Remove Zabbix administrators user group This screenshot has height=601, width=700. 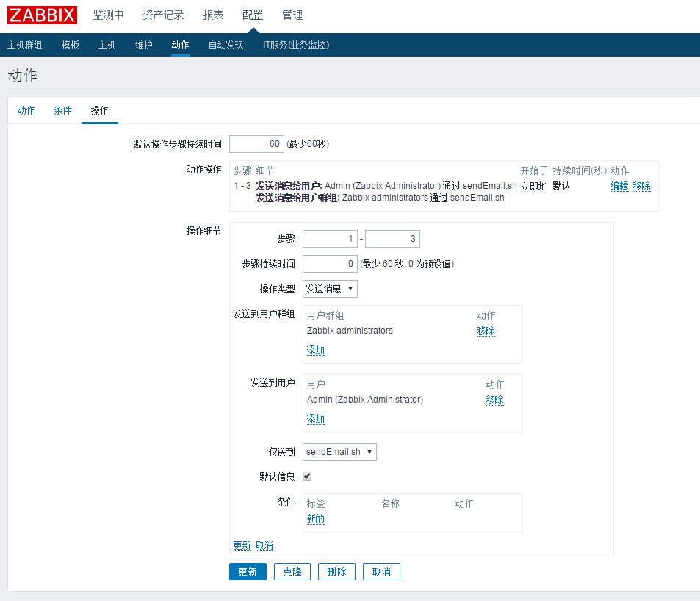pos(486,331)
